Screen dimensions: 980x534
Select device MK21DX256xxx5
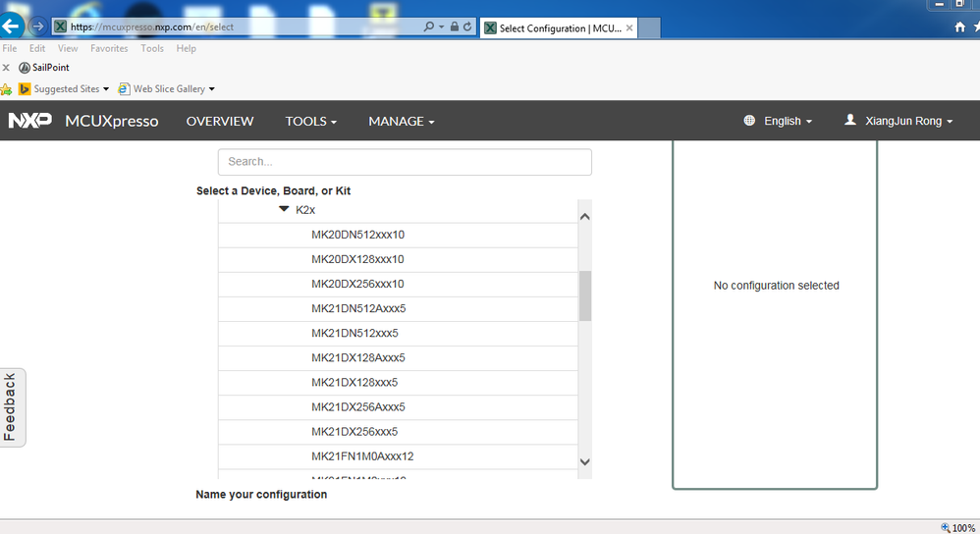[x=398, y=432]
